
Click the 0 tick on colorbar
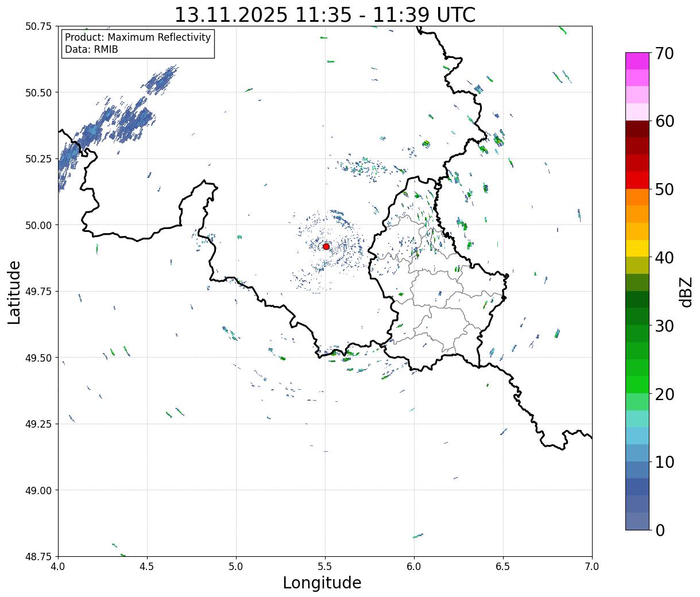[x=660, y=530]
